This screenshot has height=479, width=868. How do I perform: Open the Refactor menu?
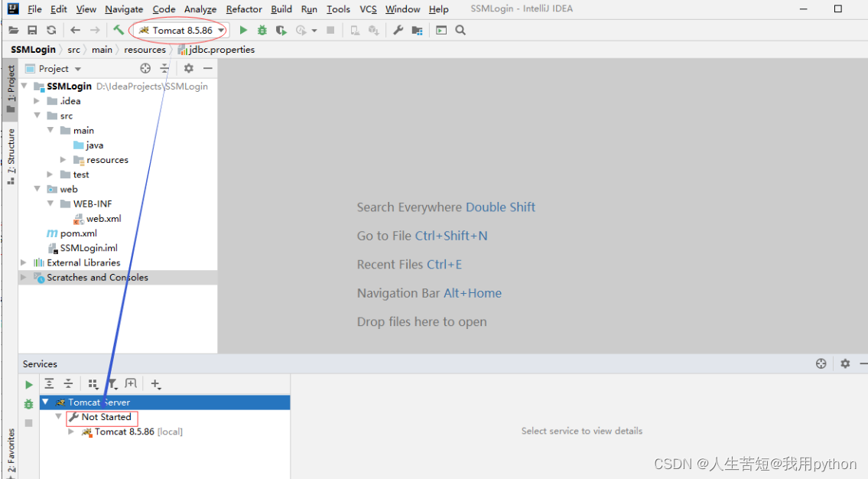coord(243,9)
